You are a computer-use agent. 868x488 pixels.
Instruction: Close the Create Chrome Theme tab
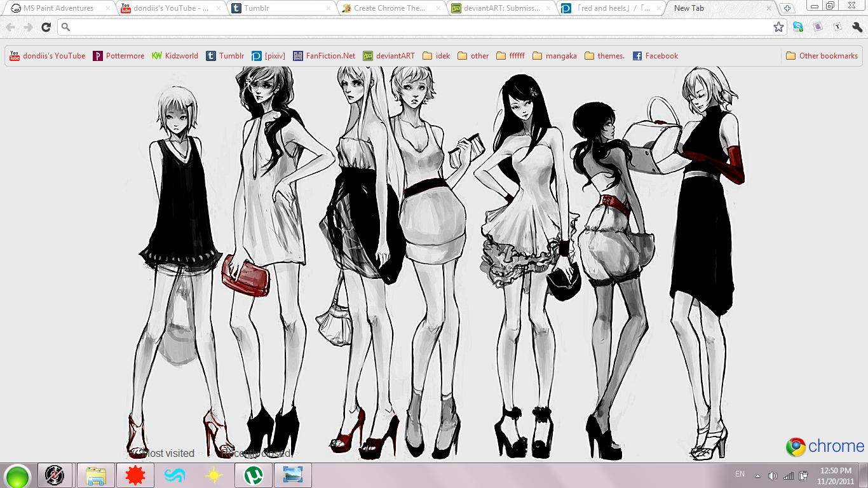[x=438, y=9]
